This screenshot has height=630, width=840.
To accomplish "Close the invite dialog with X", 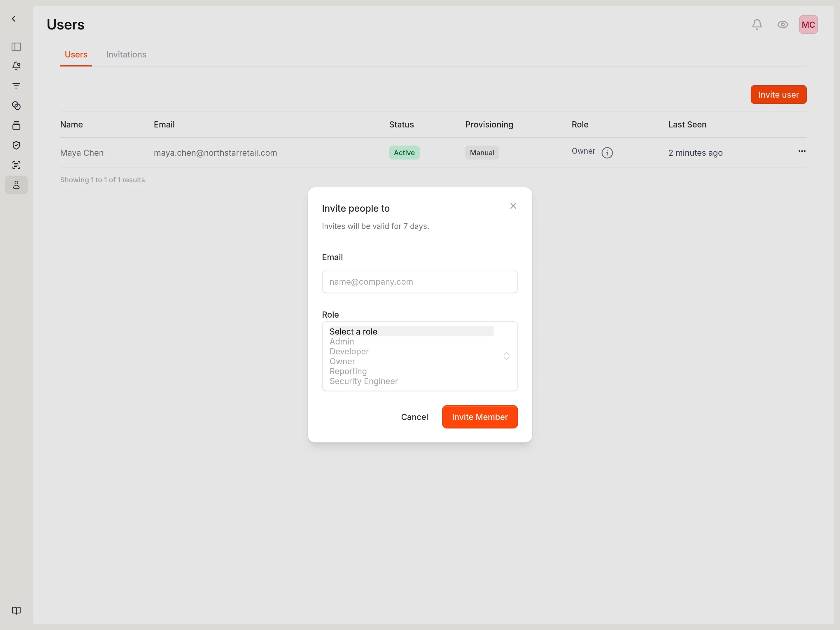I will click(x=513, y=206).
